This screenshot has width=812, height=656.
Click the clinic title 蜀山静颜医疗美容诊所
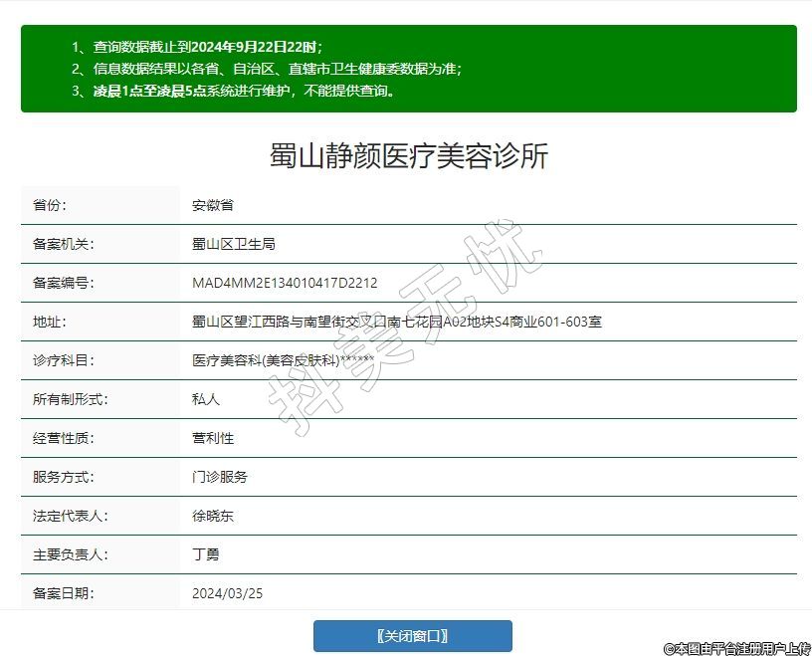(x=409, y=156)
